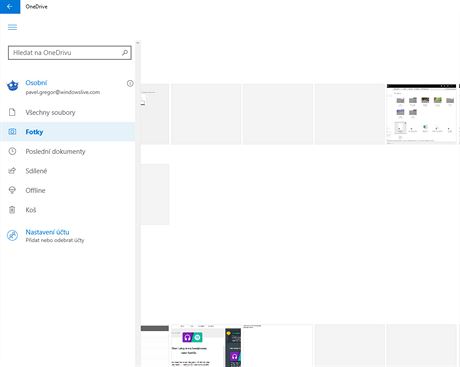The image size is (460, 367).
Task: Click the photo icon beside Fotky
Action: [12, 132]
